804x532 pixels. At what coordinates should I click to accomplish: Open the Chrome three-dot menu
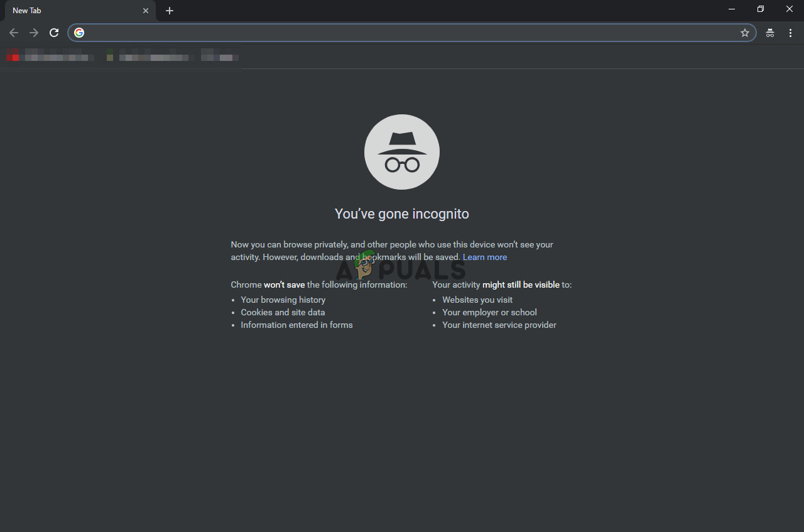coord(790,33)
